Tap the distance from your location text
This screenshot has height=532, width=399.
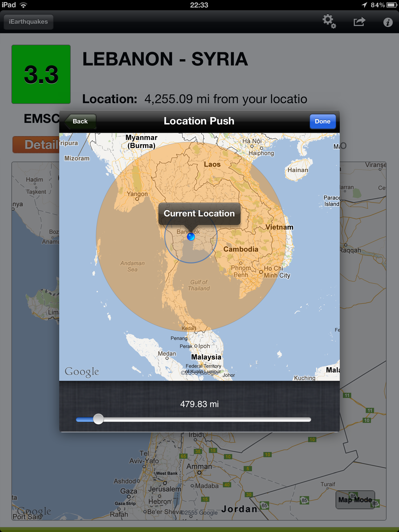click(226, 99)
